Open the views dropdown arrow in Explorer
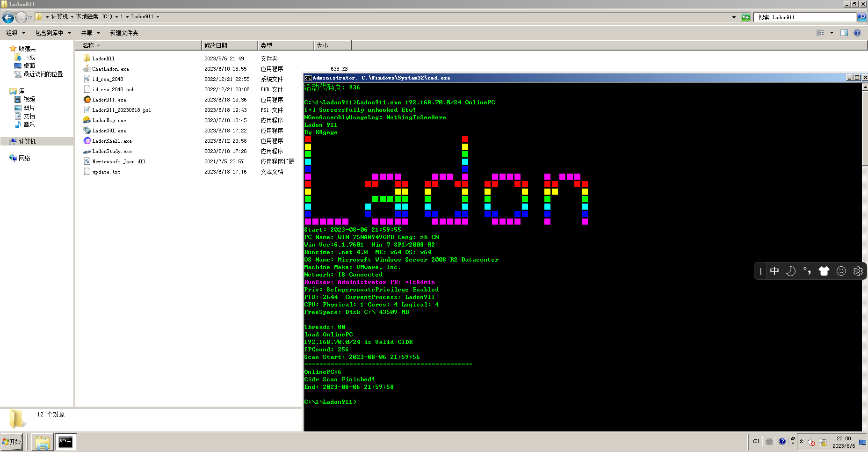 [x=831, y=33]
